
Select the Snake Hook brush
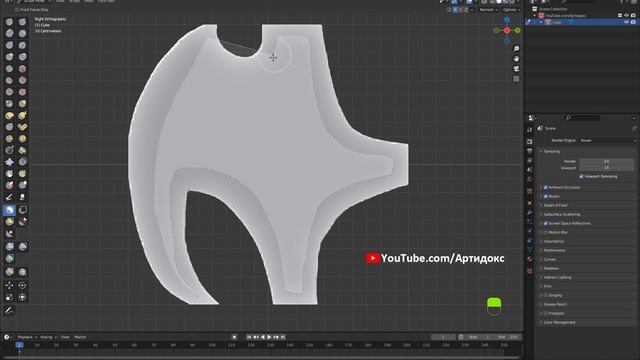click(22, 116)
